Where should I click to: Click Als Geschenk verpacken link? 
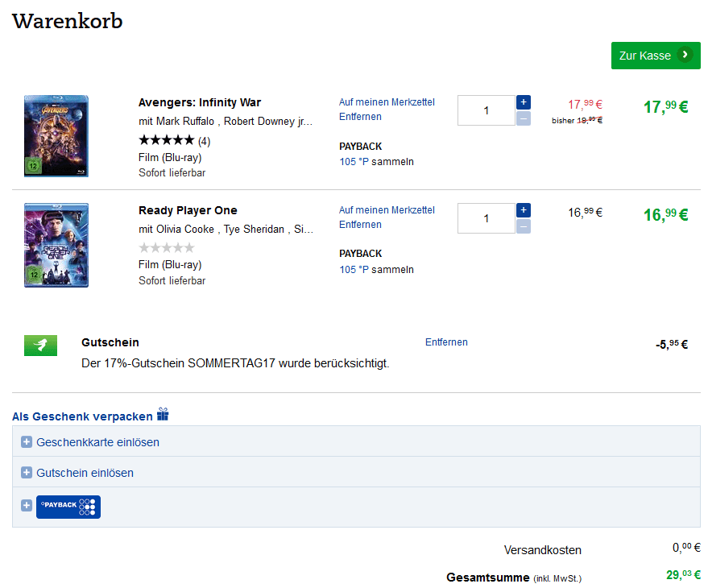[x=82, y=416]
